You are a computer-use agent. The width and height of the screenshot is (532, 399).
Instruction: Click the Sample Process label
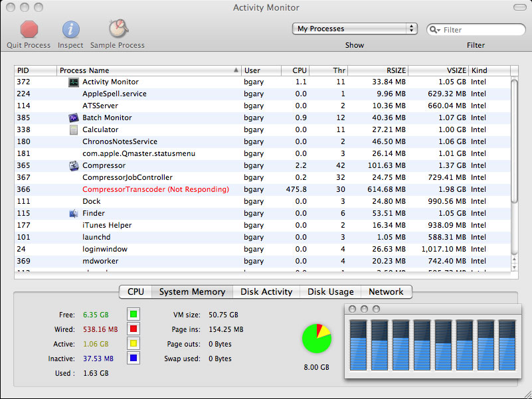118,45
